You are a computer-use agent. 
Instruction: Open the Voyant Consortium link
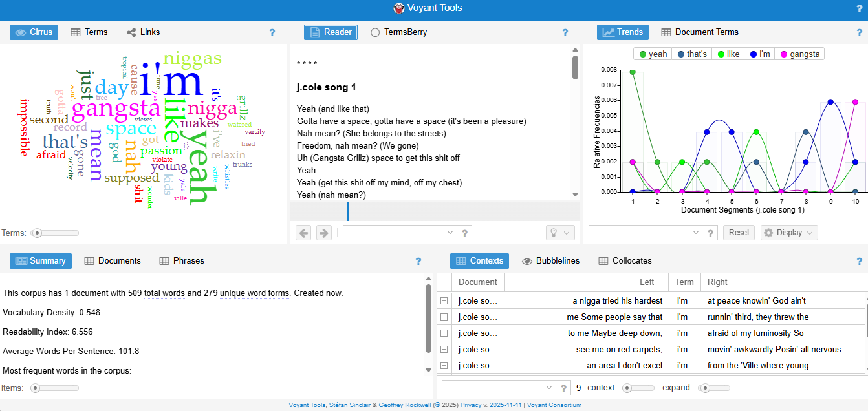pos(554,405)
